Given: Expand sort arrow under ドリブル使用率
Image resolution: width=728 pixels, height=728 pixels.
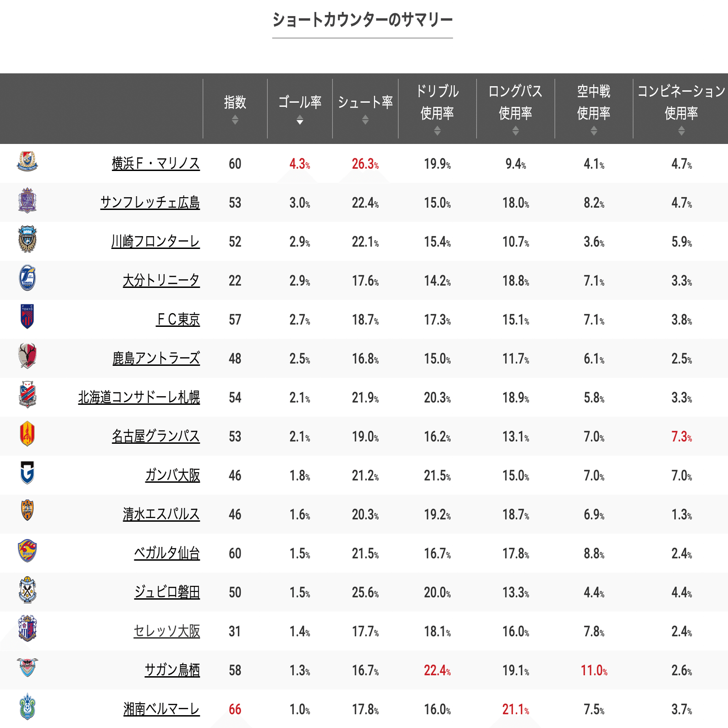Looking at the screenshot, I should [x=436, y=130].
